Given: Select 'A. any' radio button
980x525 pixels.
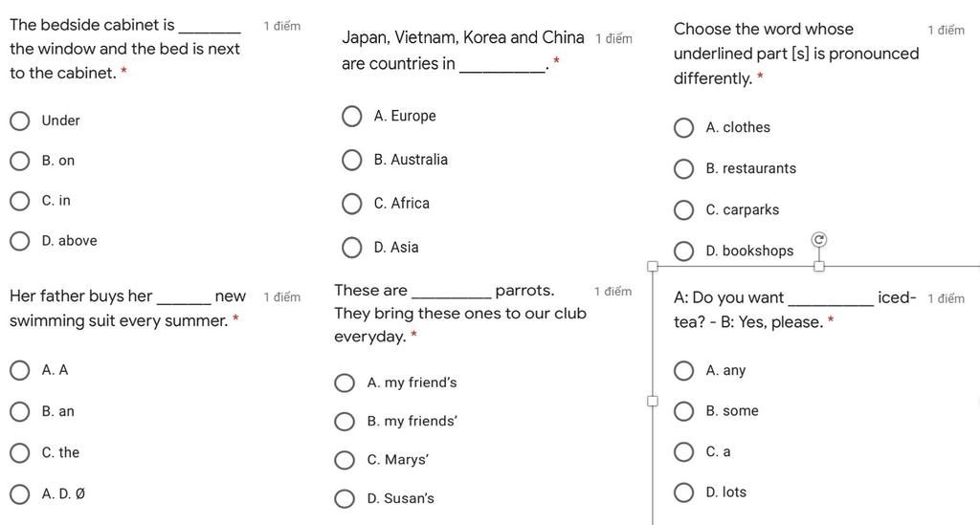Looking at the screenshot, I should [684, 371].
